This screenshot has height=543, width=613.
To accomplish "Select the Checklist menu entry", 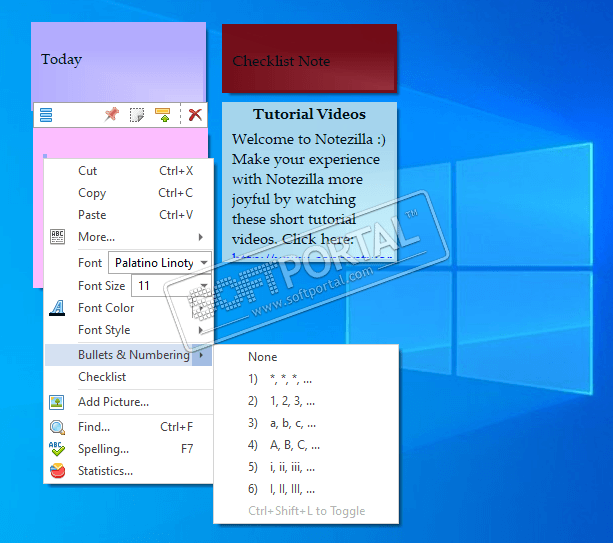I will click(x=129, y=377).
